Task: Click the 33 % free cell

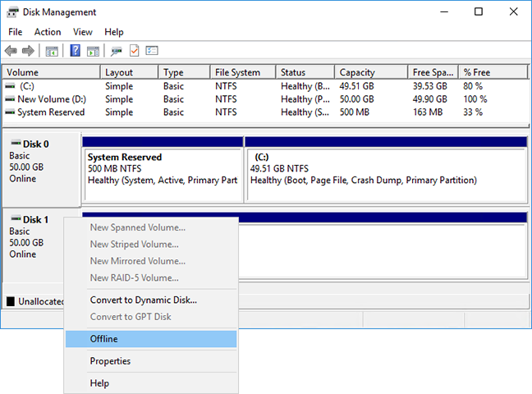Action: [x=473, y=112]
